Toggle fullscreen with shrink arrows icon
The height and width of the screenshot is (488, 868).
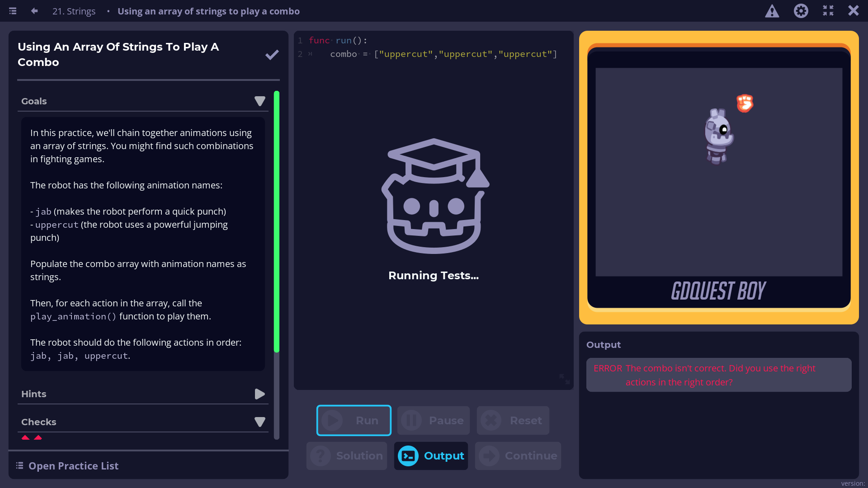click(x=828, y=11)
